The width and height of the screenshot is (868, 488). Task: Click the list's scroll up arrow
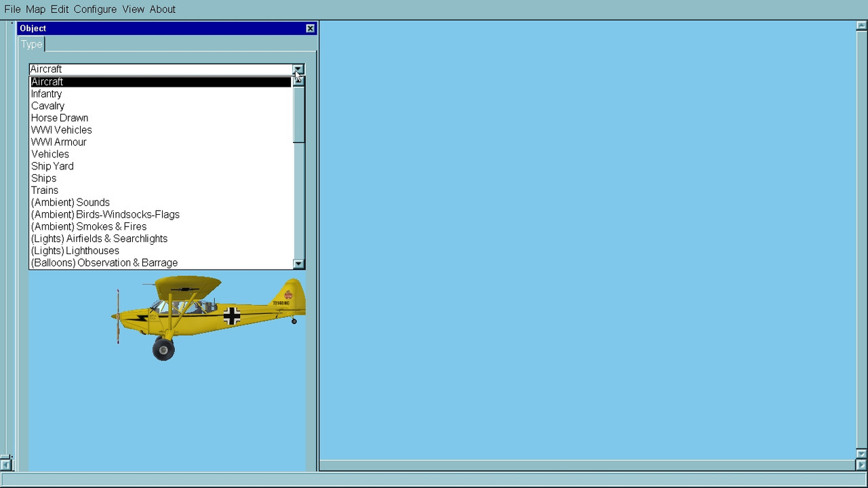[298, 81]
